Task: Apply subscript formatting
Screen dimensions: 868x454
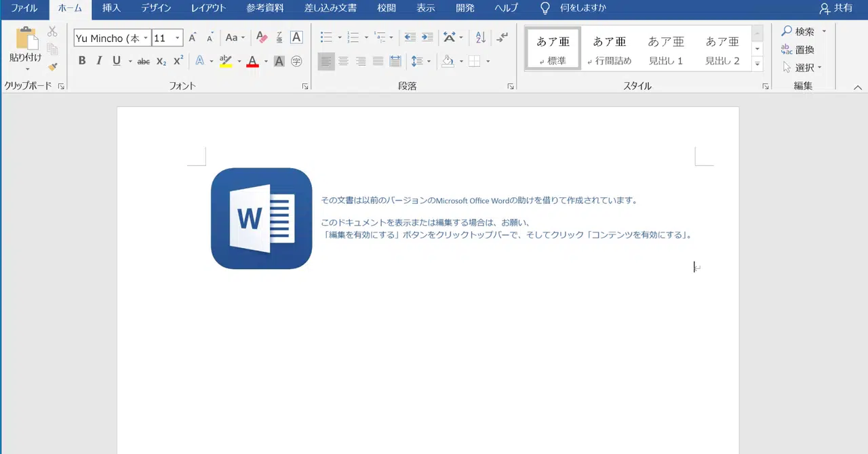Action: coord(161,61)
